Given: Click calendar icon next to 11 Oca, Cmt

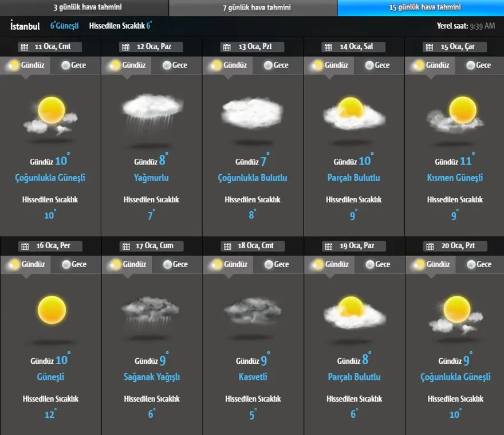Looking at the screenshot, I should (x=24, y=47).
